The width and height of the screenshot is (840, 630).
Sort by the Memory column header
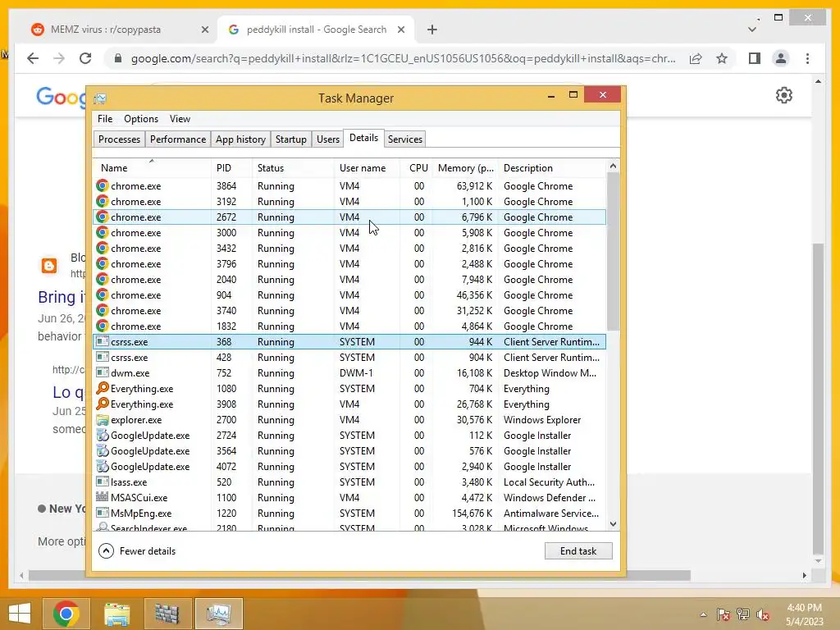[x=465, y=167]
